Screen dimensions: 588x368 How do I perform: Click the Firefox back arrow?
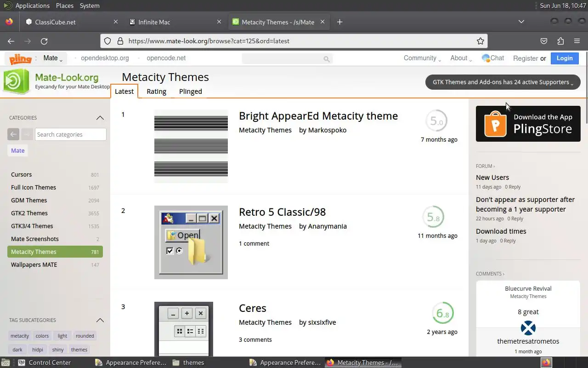pyautogui.click(x=11, y=41)
